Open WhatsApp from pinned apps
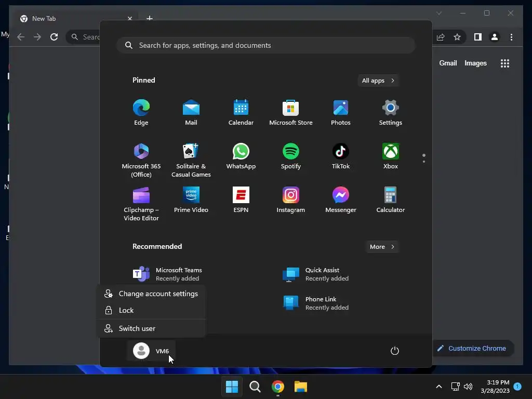Screen dimensions: 532x399 tap(241, 156)
